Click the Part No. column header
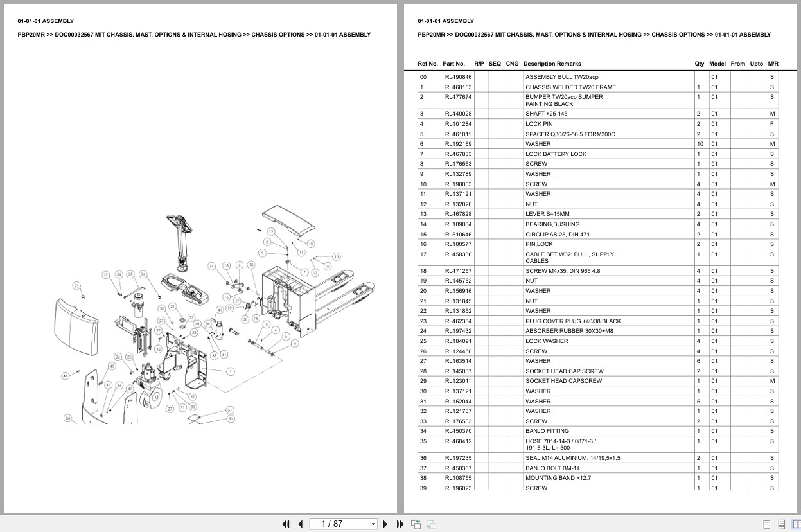The image size is (801, 532). point(453,64)
